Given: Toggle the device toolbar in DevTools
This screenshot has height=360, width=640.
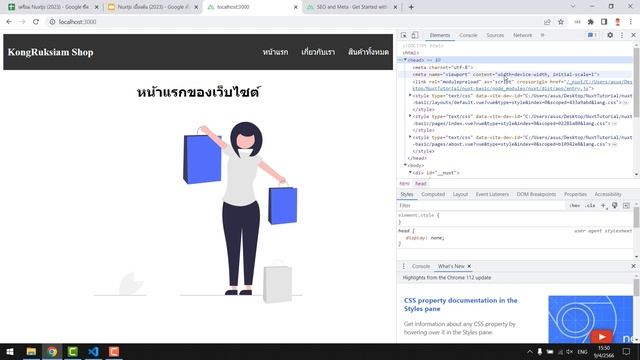Looking at the screenshot, I should pyautogui.click(x=415, y=36).
